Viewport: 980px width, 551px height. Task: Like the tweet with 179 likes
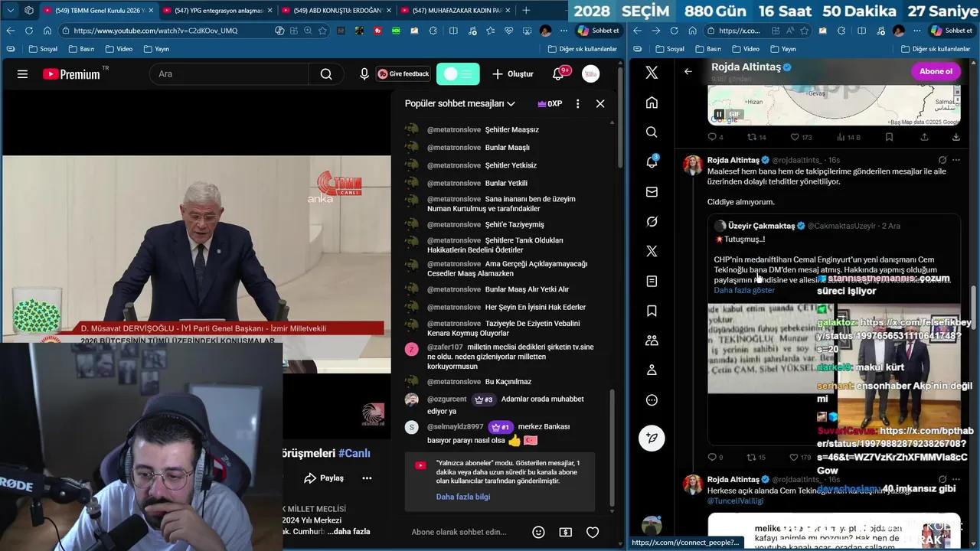coord(800,458)
